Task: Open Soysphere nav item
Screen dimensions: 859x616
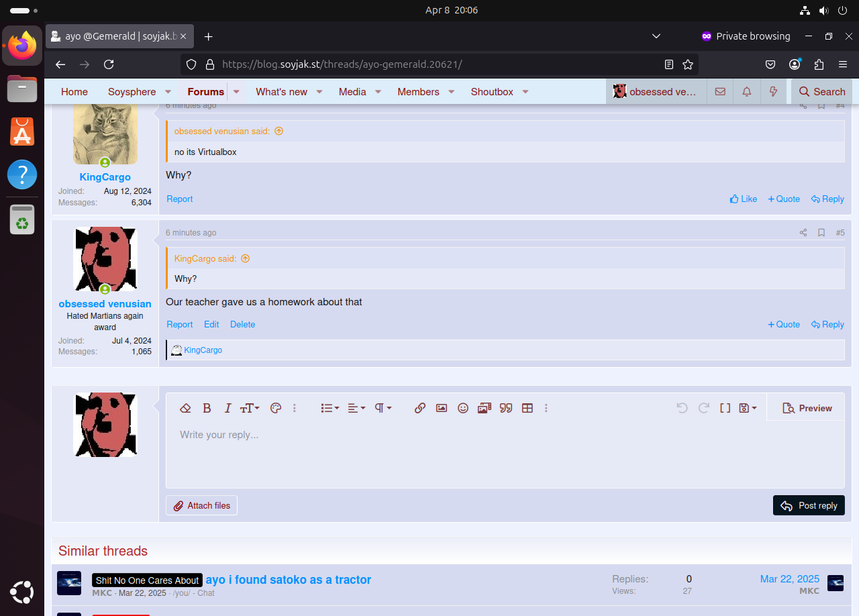Action: (x=132, y=92)
